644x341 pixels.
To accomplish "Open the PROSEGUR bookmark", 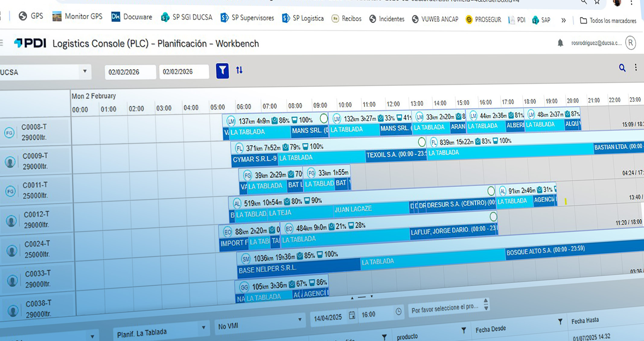I will tap(483, 20).
